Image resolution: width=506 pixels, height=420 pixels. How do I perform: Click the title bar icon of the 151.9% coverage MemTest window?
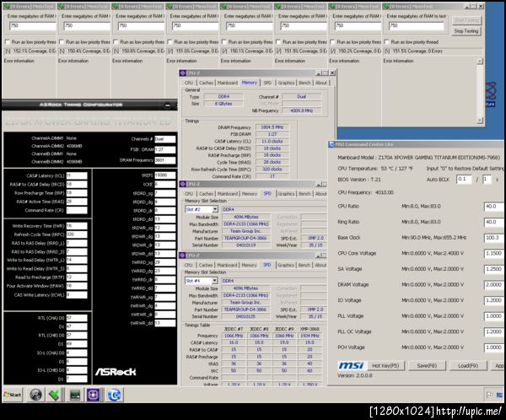tap(277, 6)
